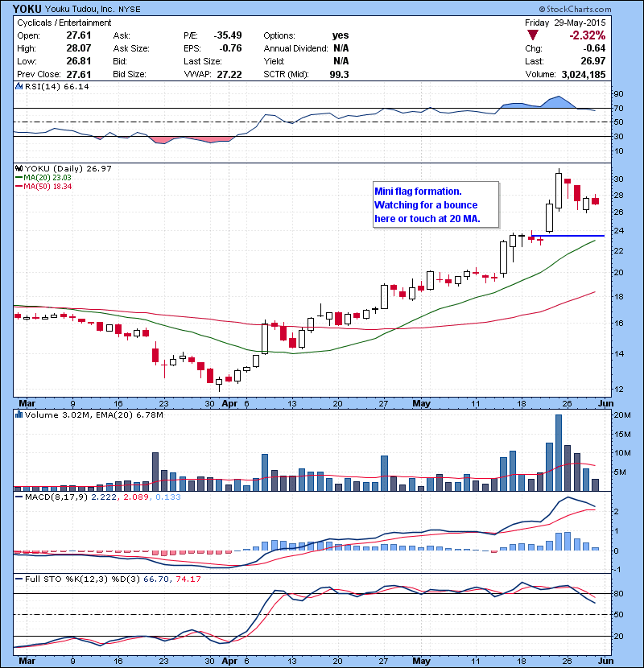This screenshot has width=644, height=668.
Task: Click the Open value 27.61
Action: pyautogui.click(x=79, y=35)
